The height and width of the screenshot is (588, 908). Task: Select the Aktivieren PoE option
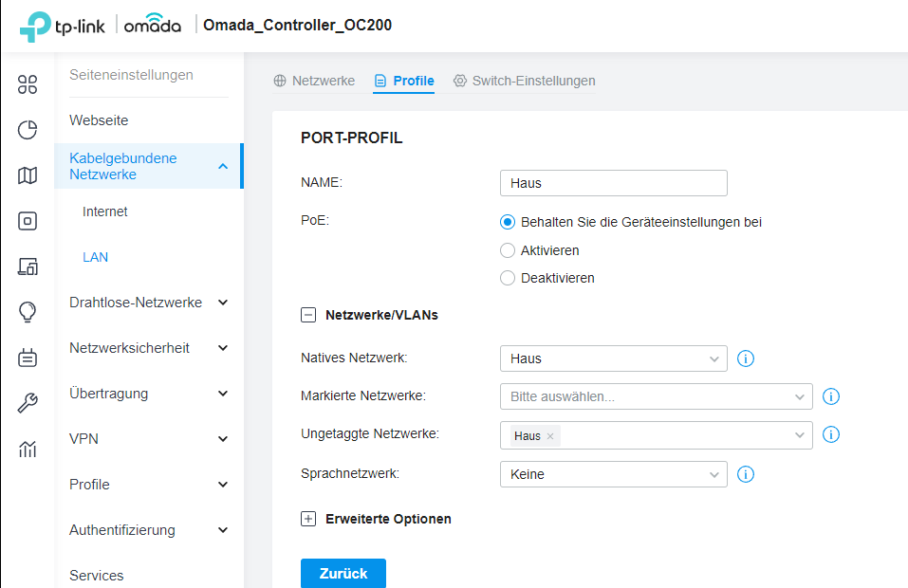pyautogui.click(x=508, y=250)
